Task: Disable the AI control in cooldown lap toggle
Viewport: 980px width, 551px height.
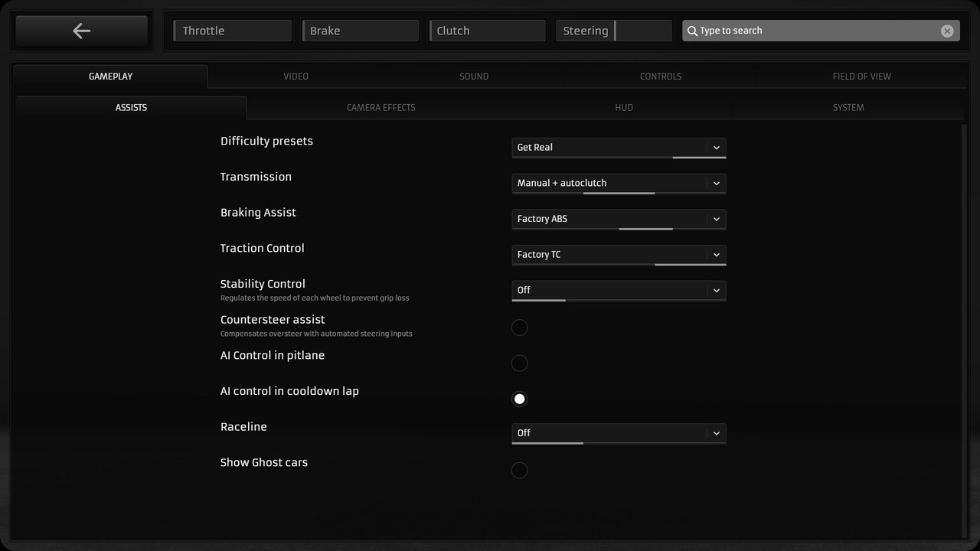Action: click(519, 399)
